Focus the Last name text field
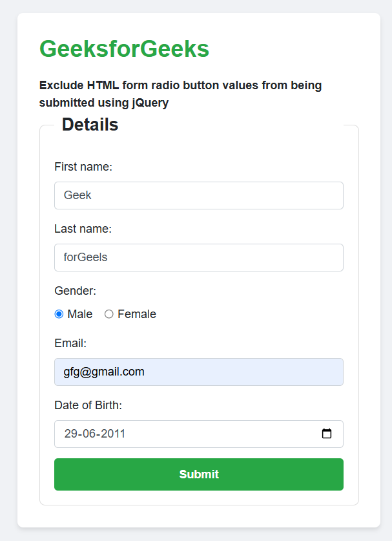 [x=198, y=257]
